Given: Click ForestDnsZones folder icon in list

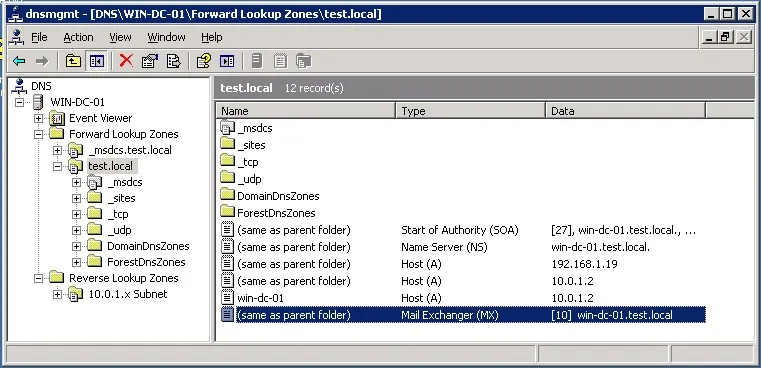Looking at the screenshot, I should coord(227,212).
